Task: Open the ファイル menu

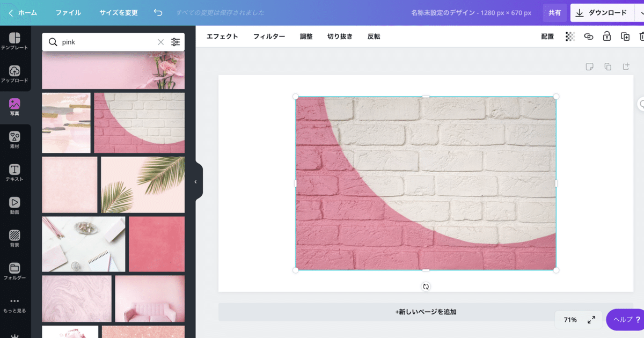Action: (x=68, y=12)
